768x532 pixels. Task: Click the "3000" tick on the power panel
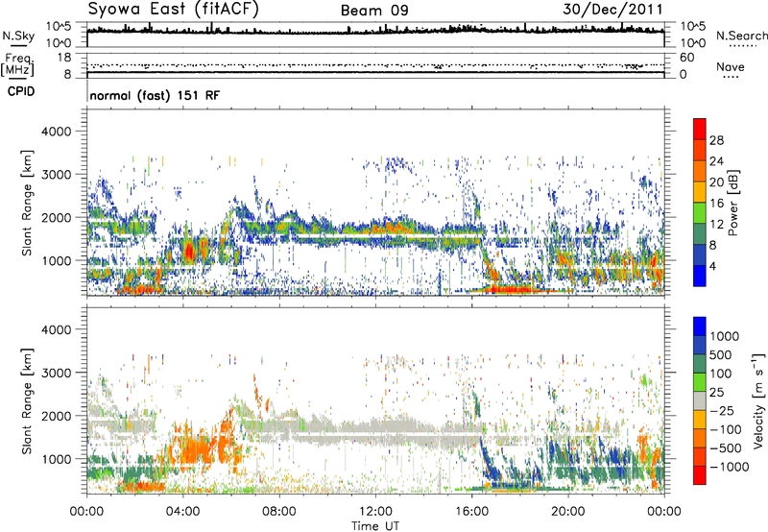coord(55,175)
